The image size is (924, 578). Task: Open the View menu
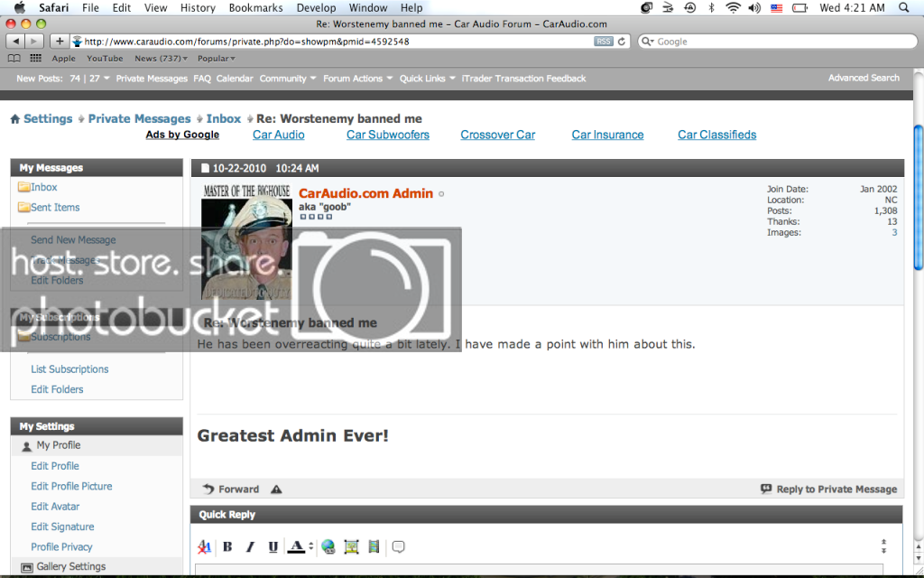pos(155,7)
